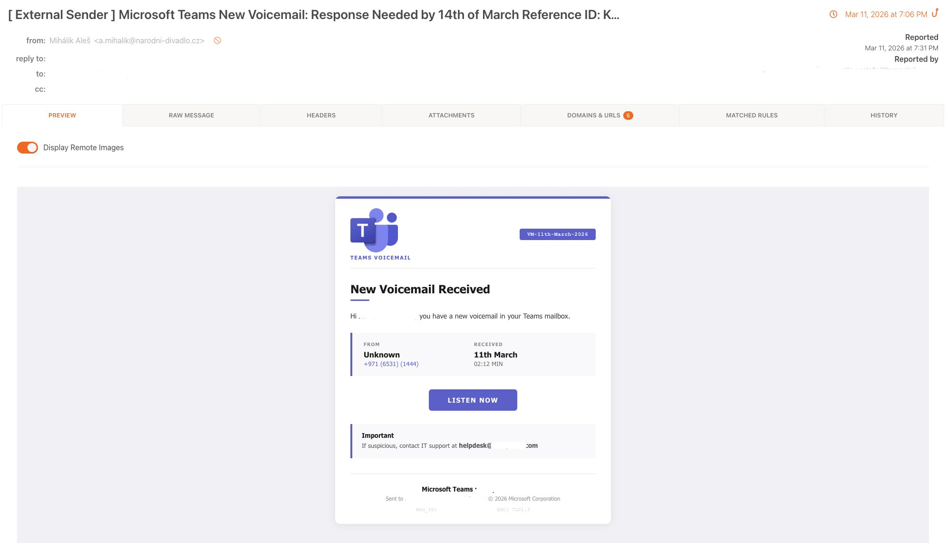
Task: Click the clock icon beside received date
Action: pyautogui.click(x=833, y=14)
